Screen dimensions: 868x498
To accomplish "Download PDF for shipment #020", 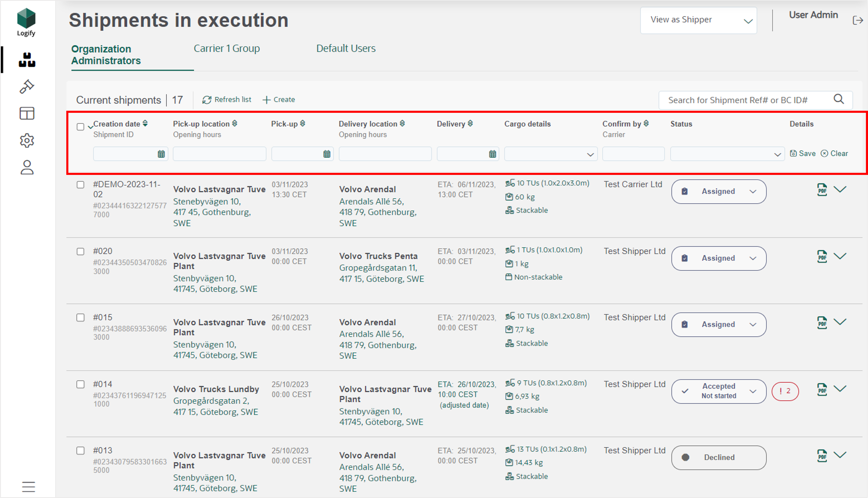I will tap(822, 256).
